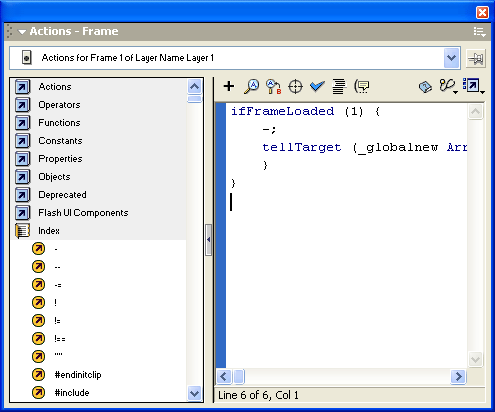Collapse the toolbox with the divider arrow

[x=209, y=240]
